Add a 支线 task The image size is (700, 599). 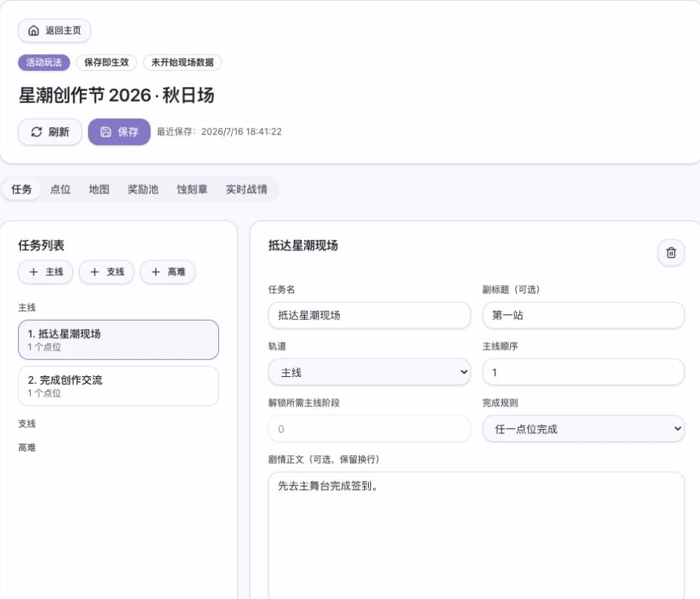pos(107,272)
